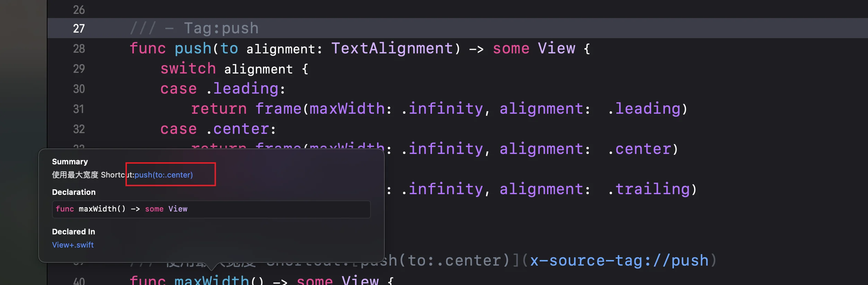Click the Declared In heading in the popover
This screenshot has height=285, width=868.
[73, 232]
